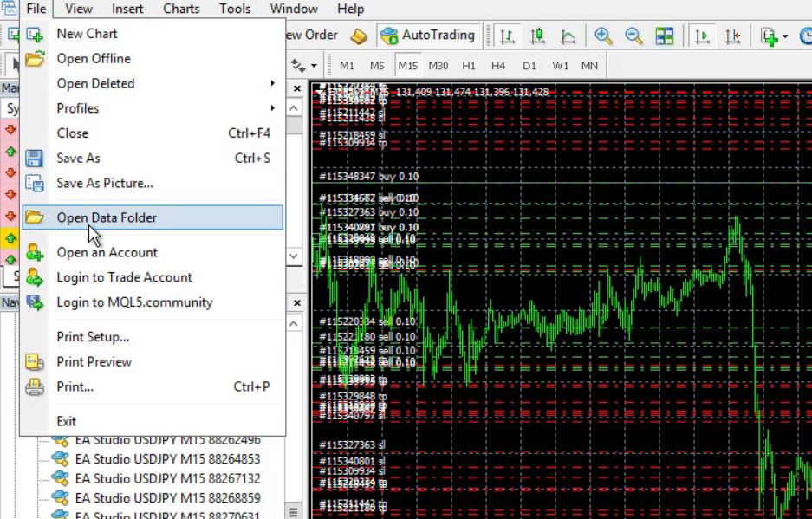The image size is (812, 519).
Task: Expand the Open Deleted submenu
Action: point(153,83)
